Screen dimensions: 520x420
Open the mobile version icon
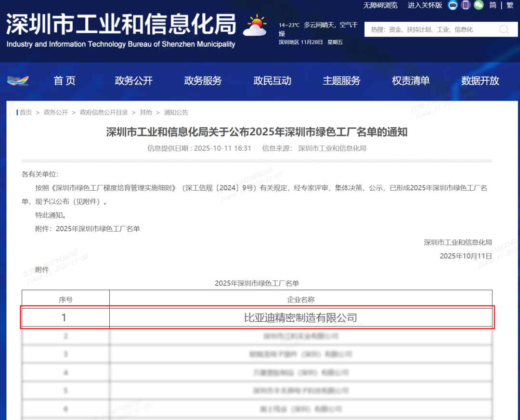click(x=466, y=5)
